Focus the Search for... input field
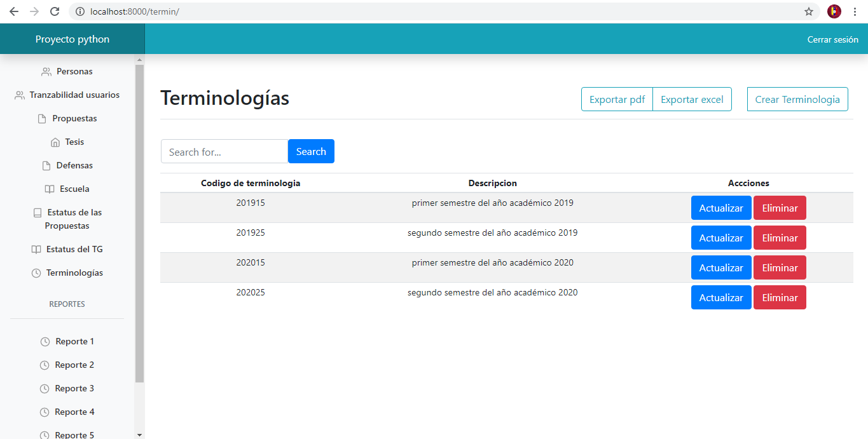868x439 pixels. coord(224,151)
